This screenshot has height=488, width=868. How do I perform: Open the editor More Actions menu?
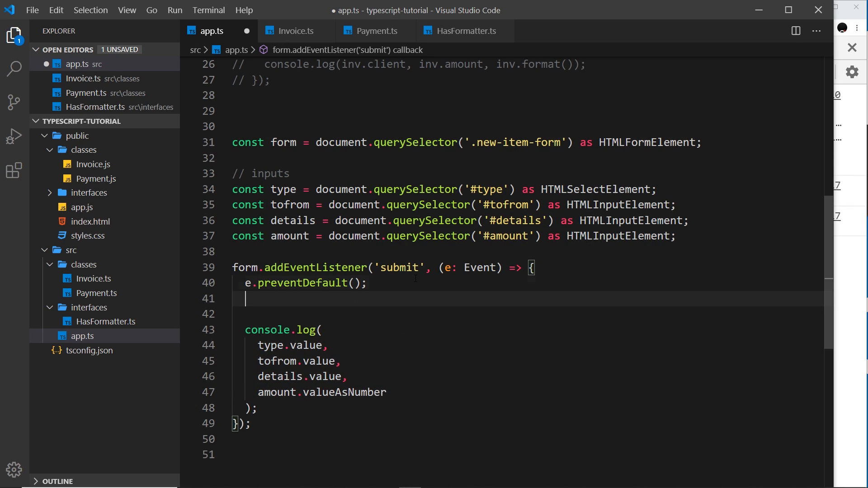point(816,31)
